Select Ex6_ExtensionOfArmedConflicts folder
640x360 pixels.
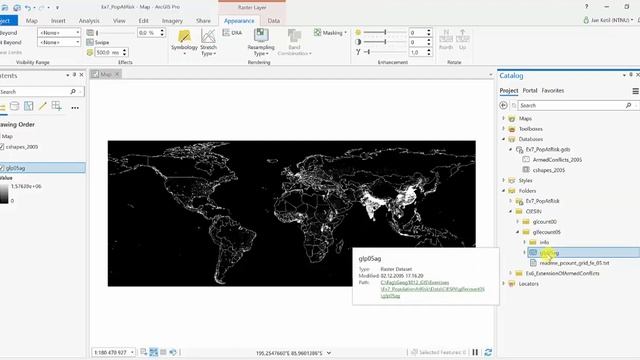pos(562,273)
